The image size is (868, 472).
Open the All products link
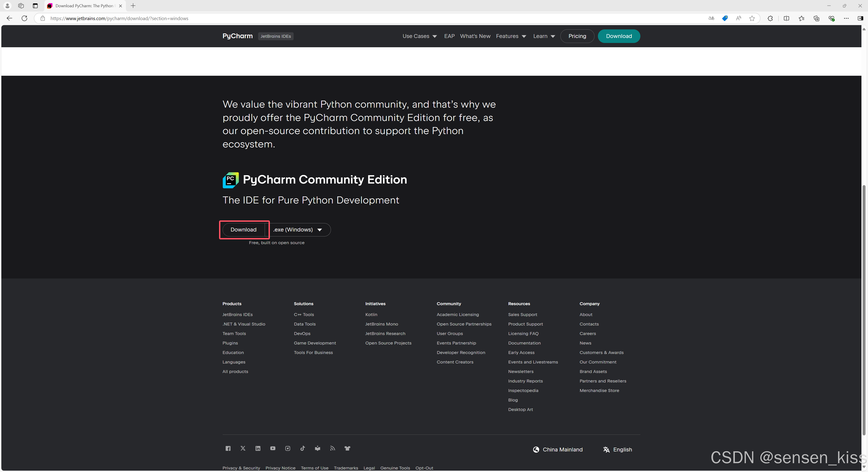[235, 371]
